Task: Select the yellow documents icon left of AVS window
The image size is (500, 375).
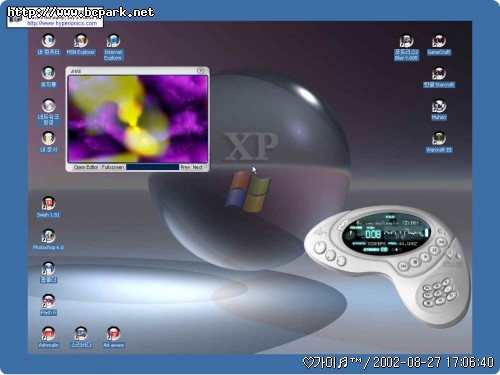Action: pos(49,142)
